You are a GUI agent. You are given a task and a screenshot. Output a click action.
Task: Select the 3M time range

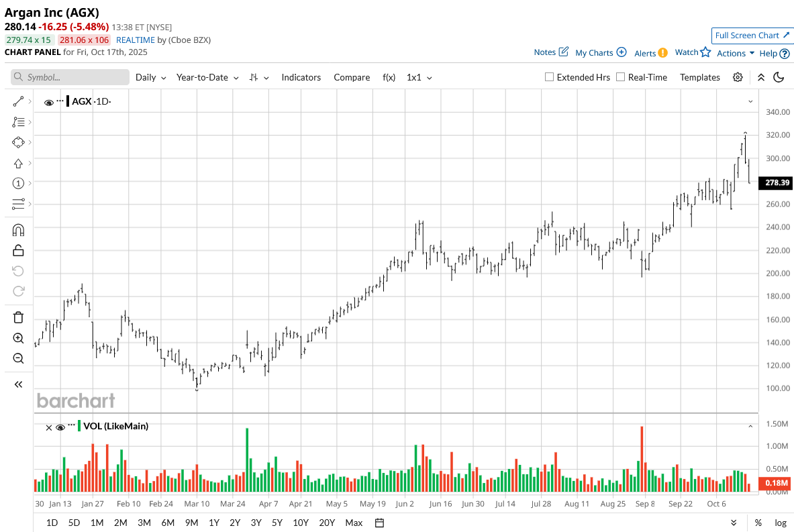(144, 523)
